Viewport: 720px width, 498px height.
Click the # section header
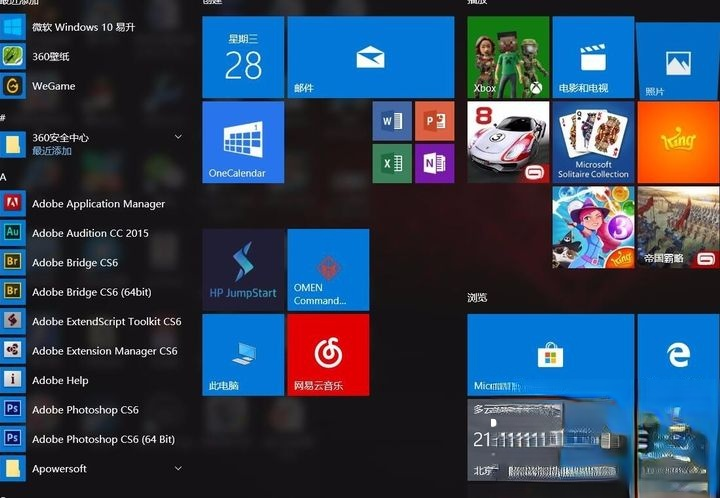3,118
